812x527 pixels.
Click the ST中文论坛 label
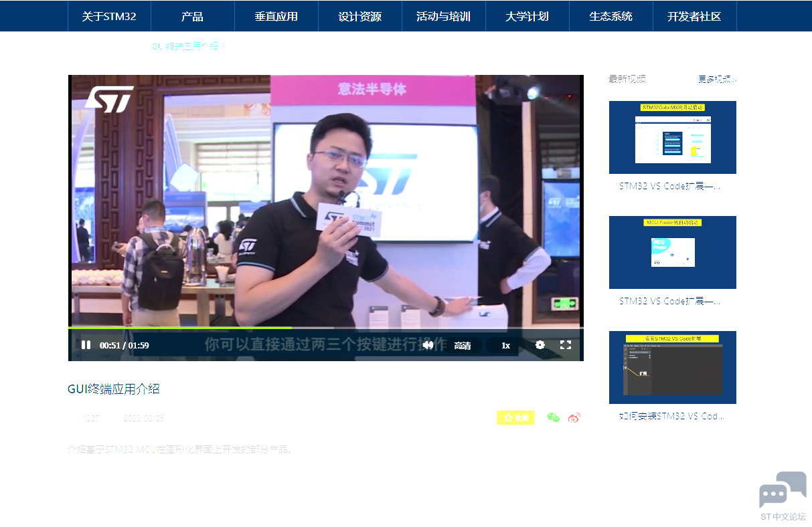coord(783,516)
